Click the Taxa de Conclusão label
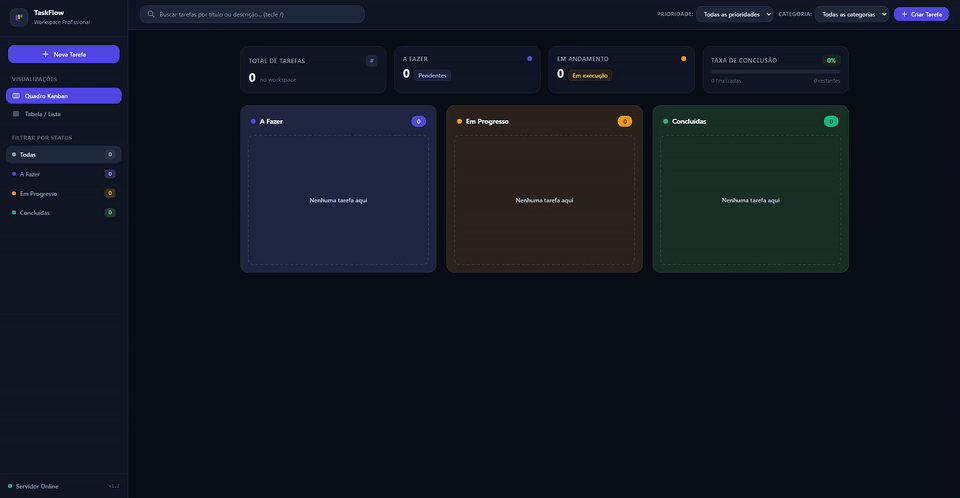Viewport: 960px width, 498px height. (744, 60)
